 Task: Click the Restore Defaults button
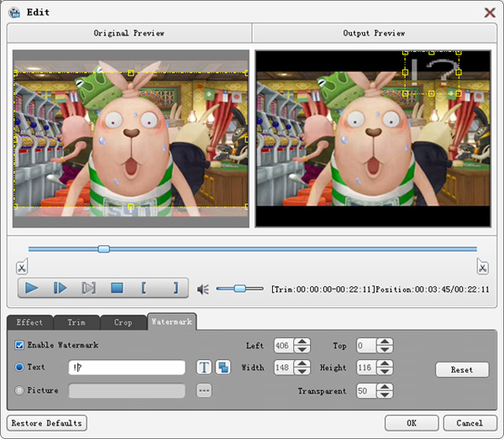46,423
